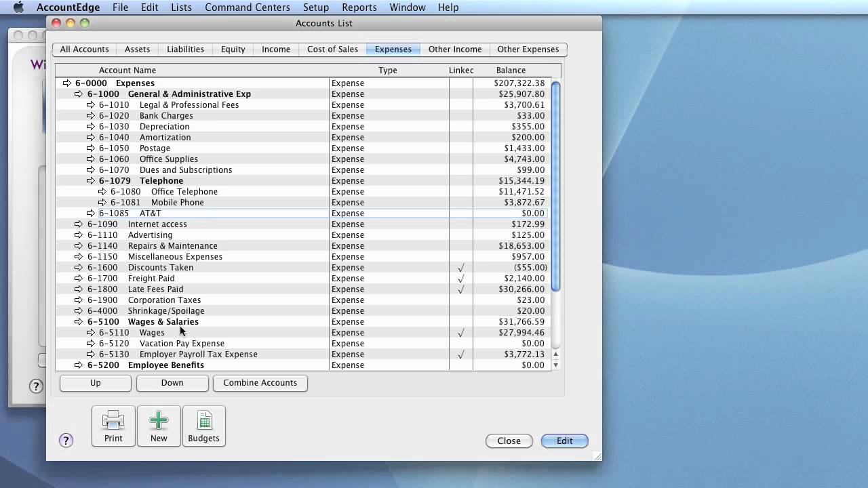868x488 pixels.
Task: Click the arrow icon beside 6-1070 Dues and Subscriptions
Action: (91, 170)
